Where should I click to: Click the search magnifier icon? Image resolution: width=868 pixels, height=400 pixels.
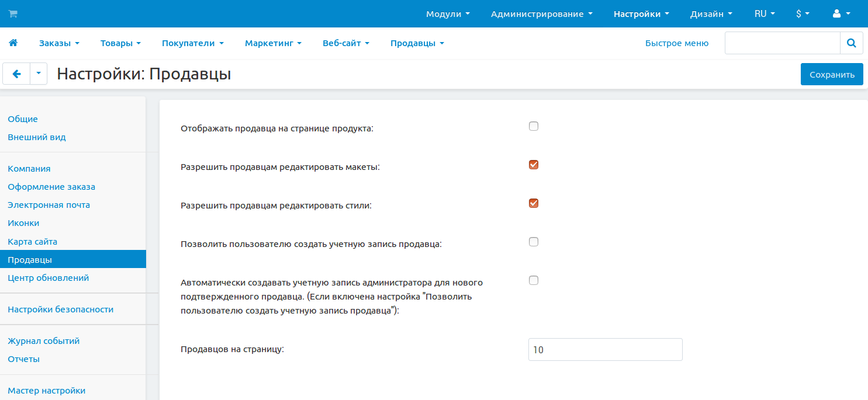pyautogui.click(x=851, y=43)
